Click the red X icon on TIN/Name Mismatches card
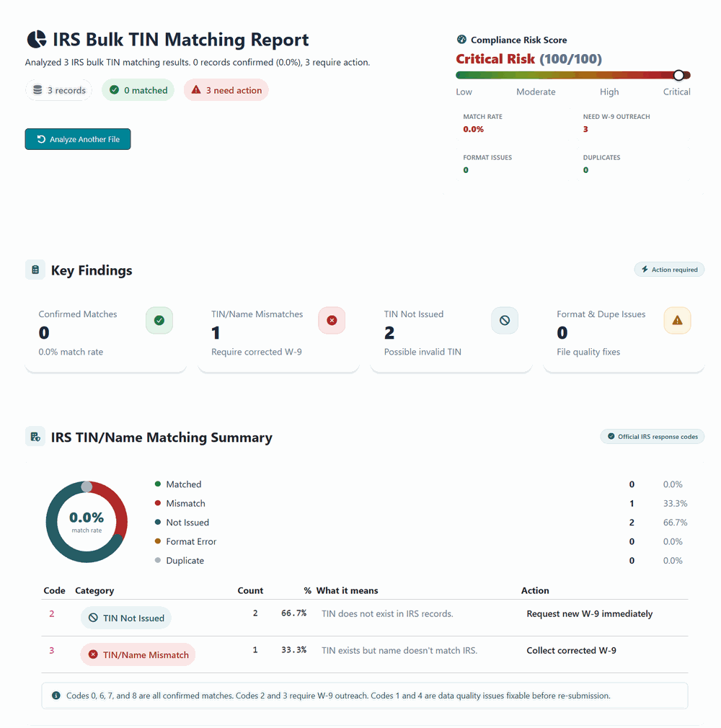721x728 pixels. (332, 320)
